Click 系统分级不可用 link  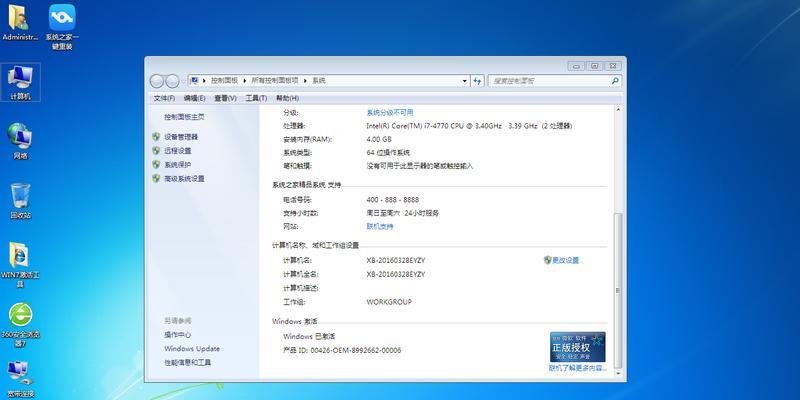tap(390, 112)
